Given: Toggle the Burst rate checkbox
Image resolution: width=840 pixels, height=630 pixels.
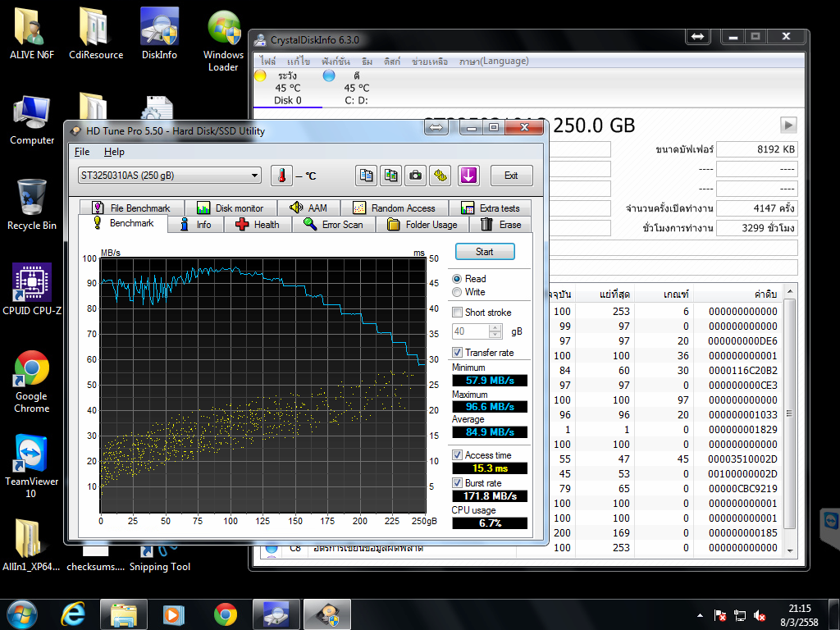Looking at the screenshot, I should 458,483.
